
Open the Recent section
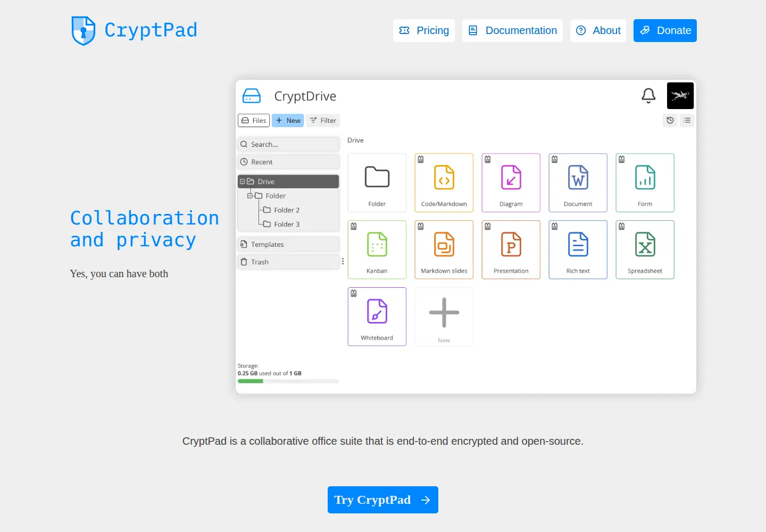click(288, 162)
